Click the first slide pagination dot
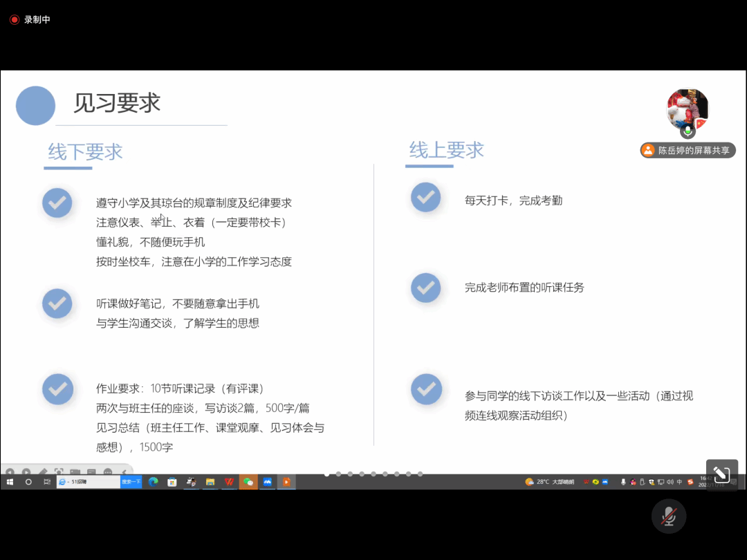The image size is (747, 560). [x=326, y=474]
